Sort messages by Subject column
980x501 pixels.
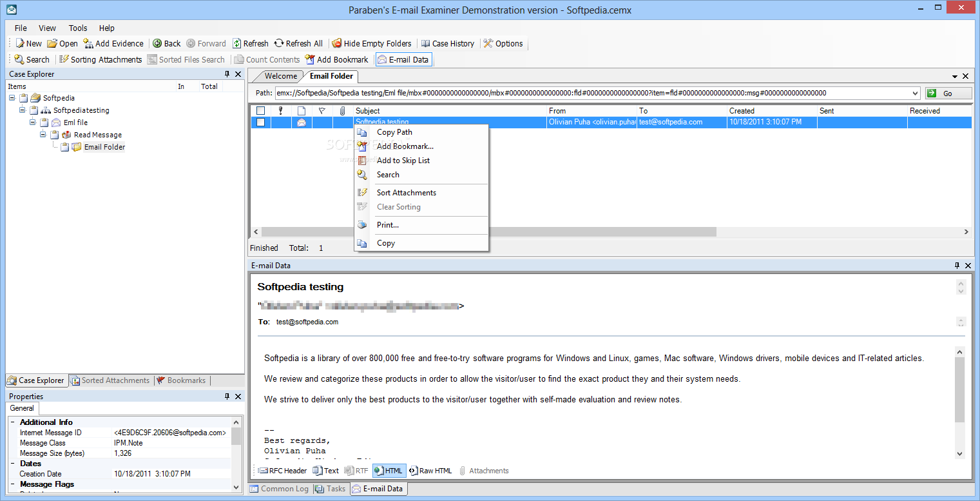click(x=450, y=111)
